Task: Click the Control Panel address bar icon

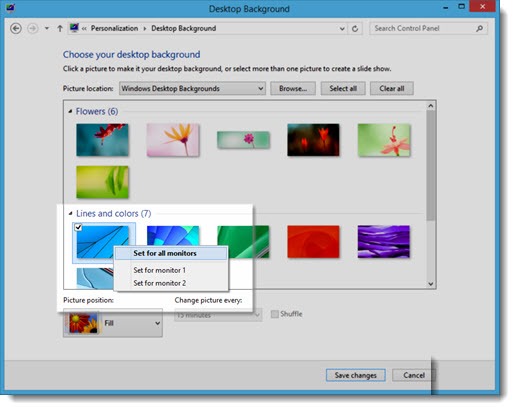Action: [x=74, y=28]
